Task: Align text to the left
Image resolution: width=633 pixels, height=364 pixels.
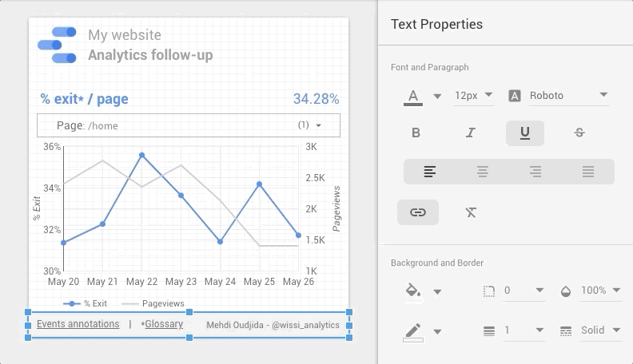Action: point(430,172)
